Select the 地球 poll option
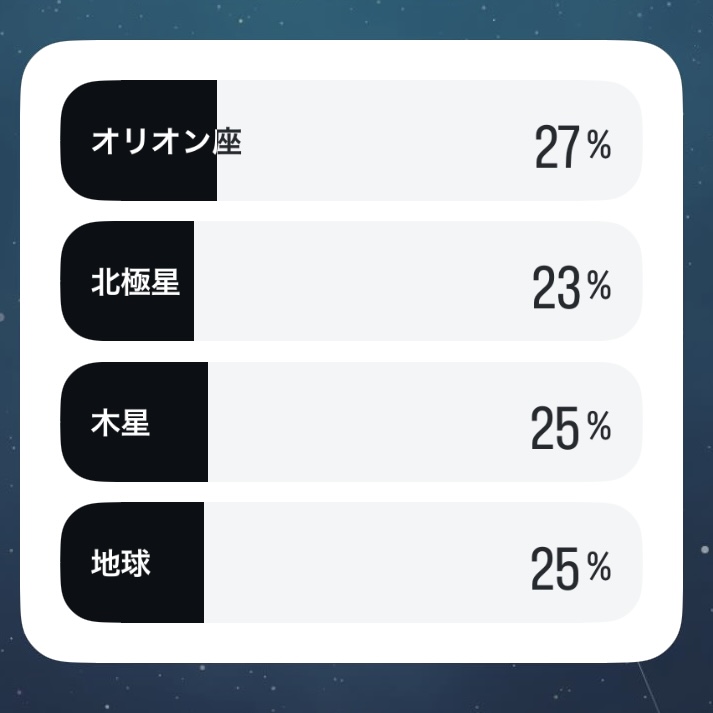Screen dimensions: 713x713 coord(351,562)
